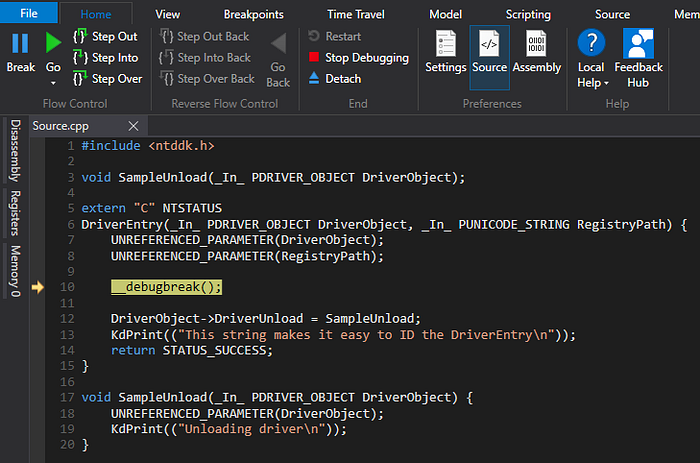Click the Step Over icon

point(80,78)
